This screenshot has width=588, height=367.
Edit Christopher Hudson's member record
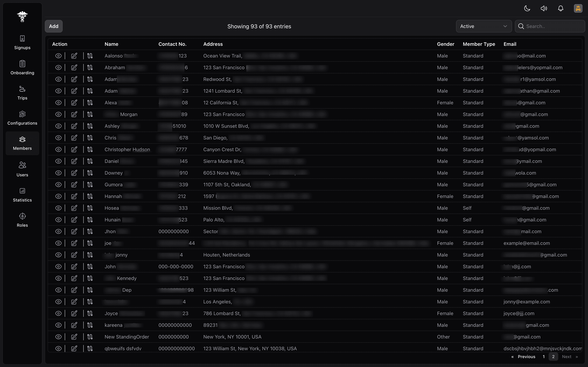click(x=74, y=150)
